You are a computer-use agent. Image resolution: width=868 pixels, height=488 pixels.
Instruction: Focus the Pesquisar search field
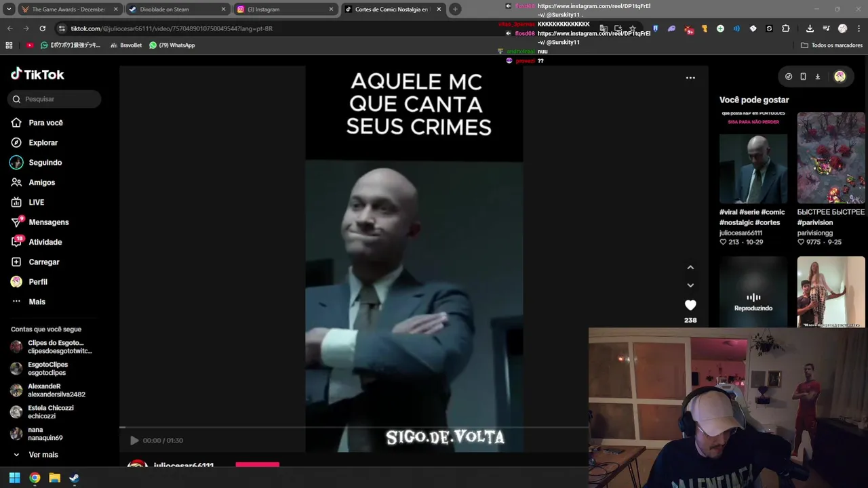pyautogui.click(x=54, y=99)
